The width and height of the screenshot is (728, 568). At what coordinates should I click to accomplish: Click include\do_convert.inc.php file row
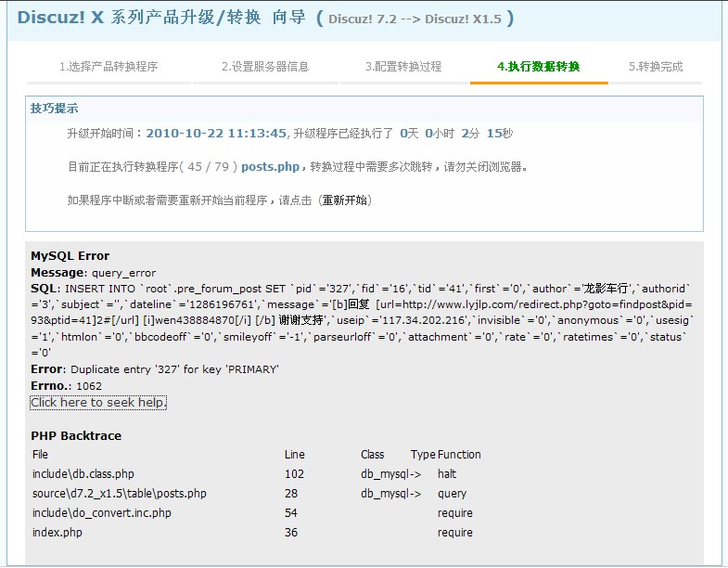point(102,513)
